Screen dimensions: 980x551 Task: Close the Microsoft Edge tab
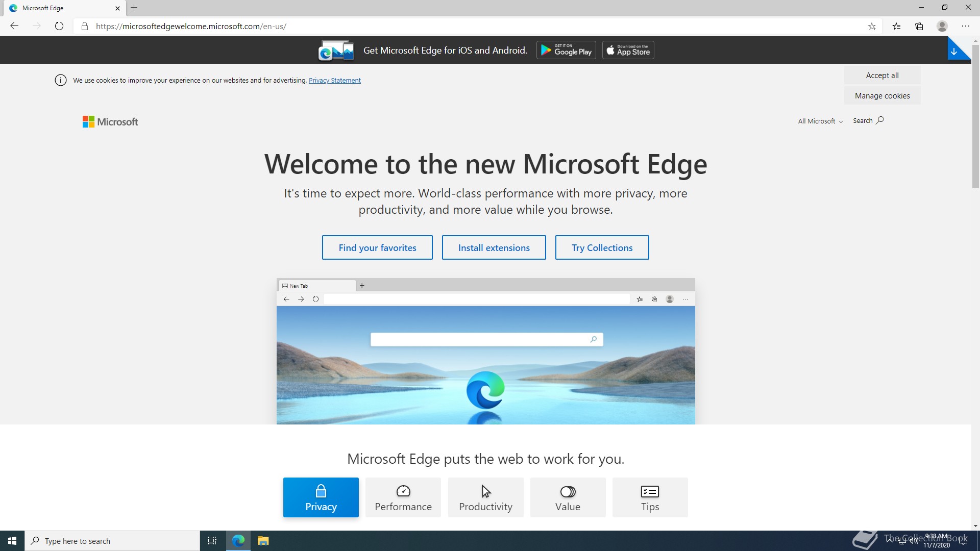(117, 8)
